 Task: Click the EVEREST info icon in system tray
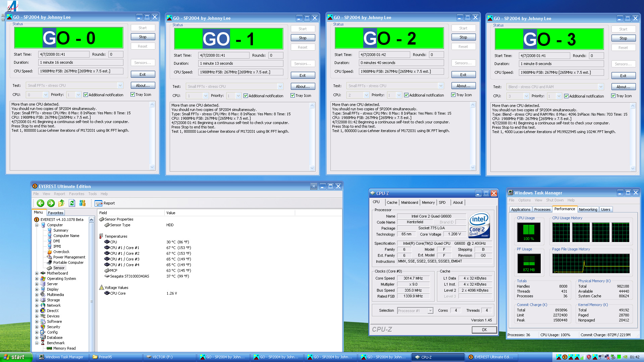coord(565,357)
